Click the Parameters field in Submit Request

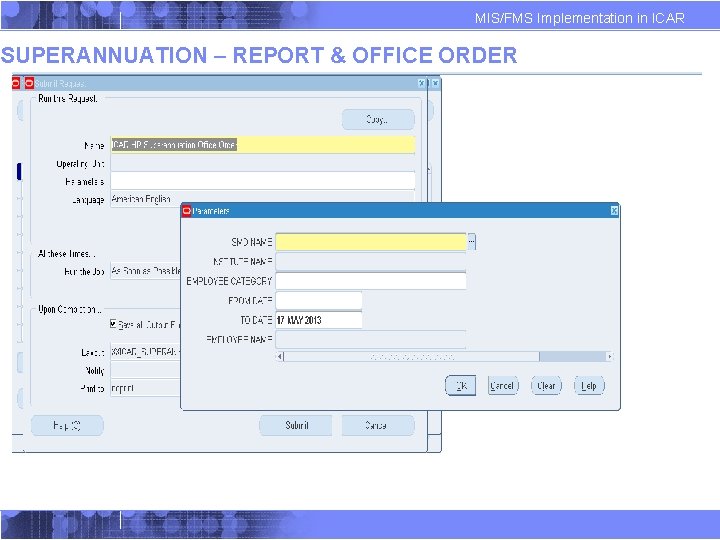click(263, 181)
